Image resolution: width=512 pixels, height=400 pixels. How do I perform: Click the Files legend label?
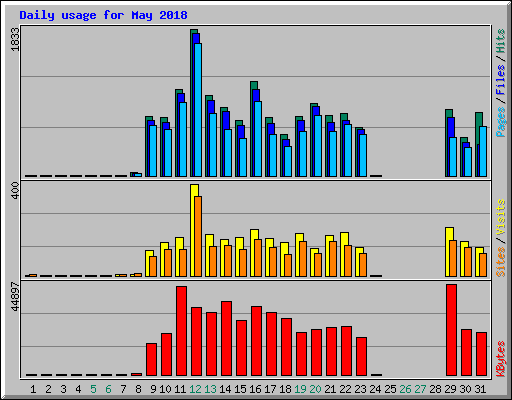[500, 79]
